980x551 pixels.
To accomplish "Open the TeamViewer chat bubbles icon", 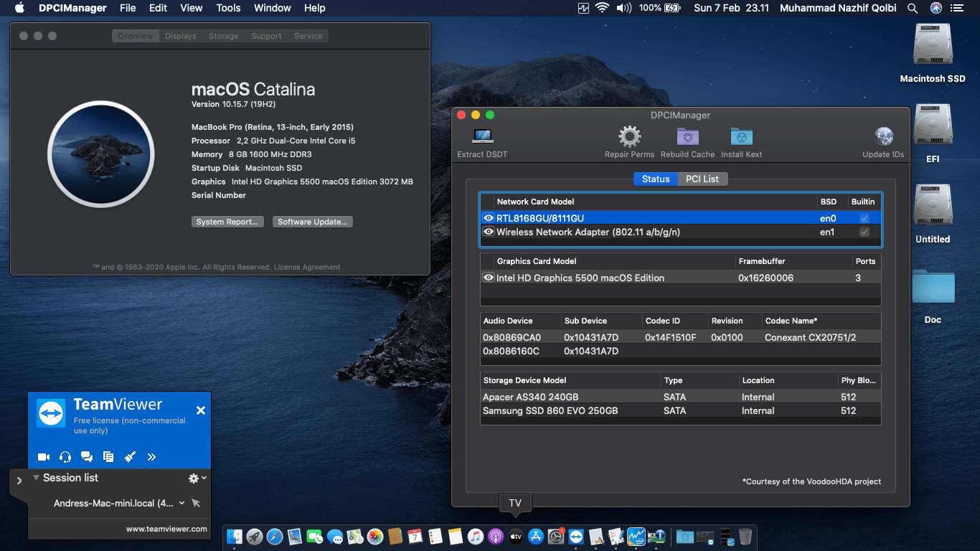I will click(x=87, y=456).
